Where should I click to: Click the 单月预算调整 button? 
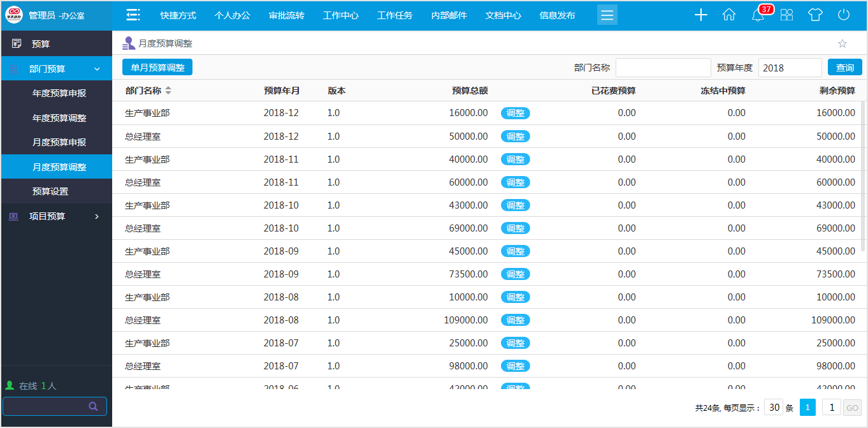pyautogui.click(x=157, y=66)
